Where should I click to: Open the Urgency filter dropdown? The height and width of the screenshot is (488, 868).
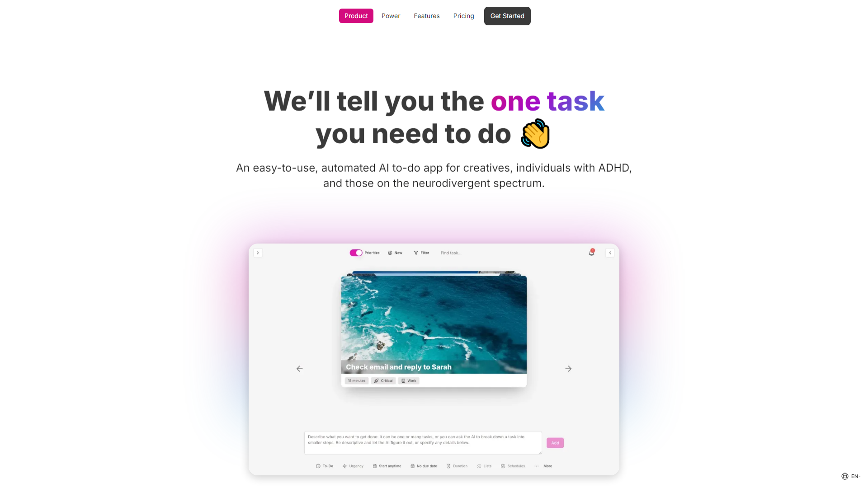[353, 466]
